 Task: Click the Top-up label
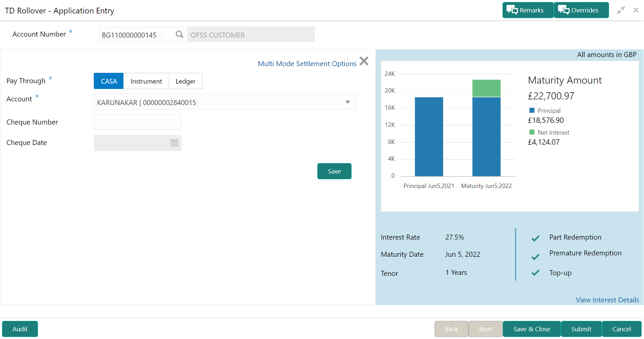(560, 273)
